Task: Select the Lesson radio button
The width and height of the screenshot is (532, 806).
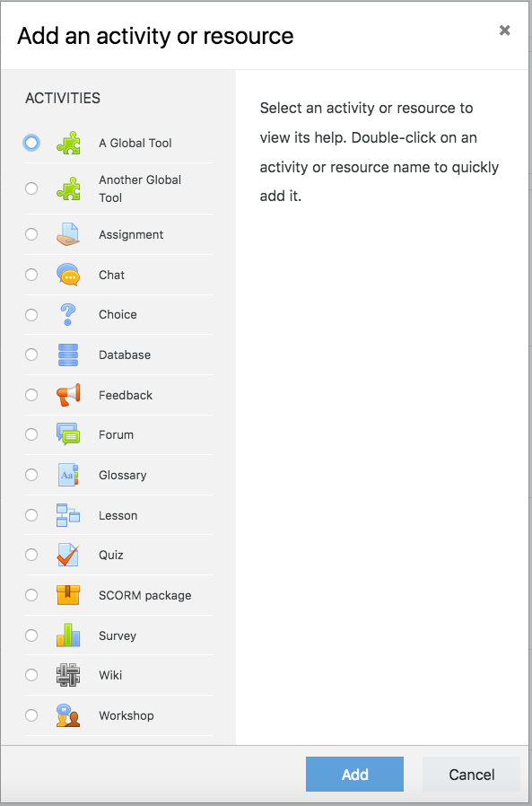Action: coord(31,515)
